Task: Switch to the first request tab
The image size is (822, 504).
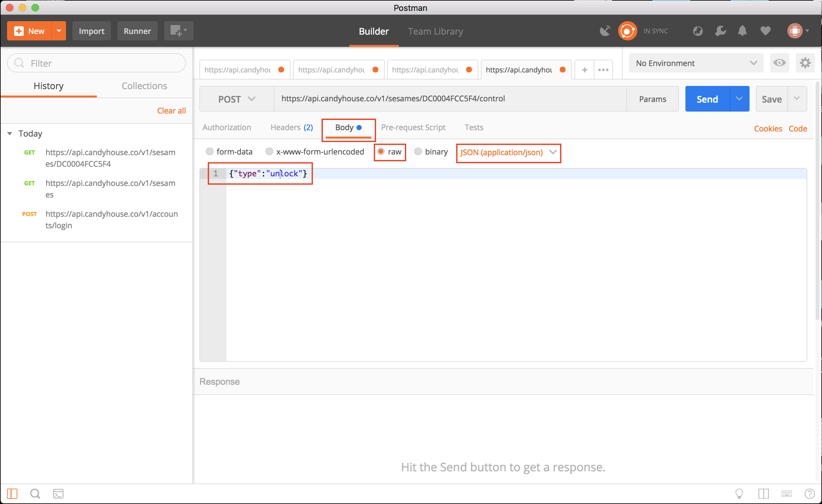Action: coord(245,70)
